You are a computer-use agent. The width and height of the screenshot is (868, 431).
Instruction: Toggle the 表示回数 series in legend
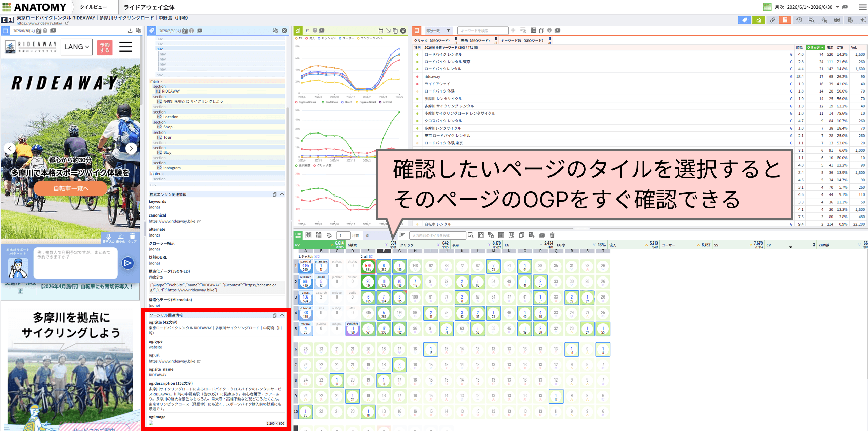303,166
